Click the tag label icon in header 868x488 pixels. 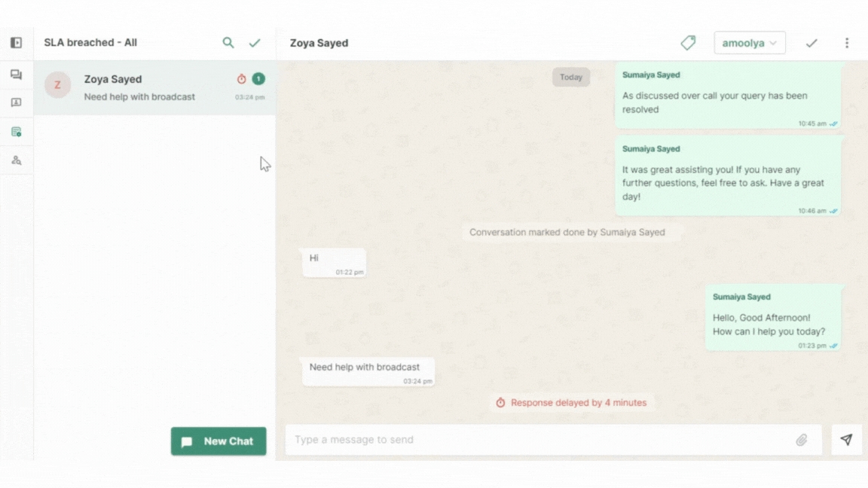coord(688,43)
